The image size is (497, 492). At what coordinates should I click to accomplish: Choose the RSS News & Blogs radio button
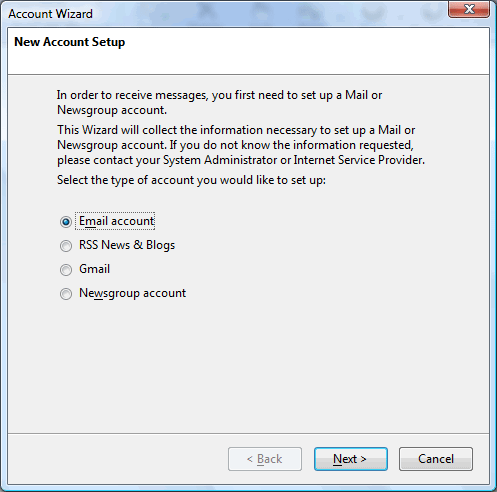coord(66,246)
